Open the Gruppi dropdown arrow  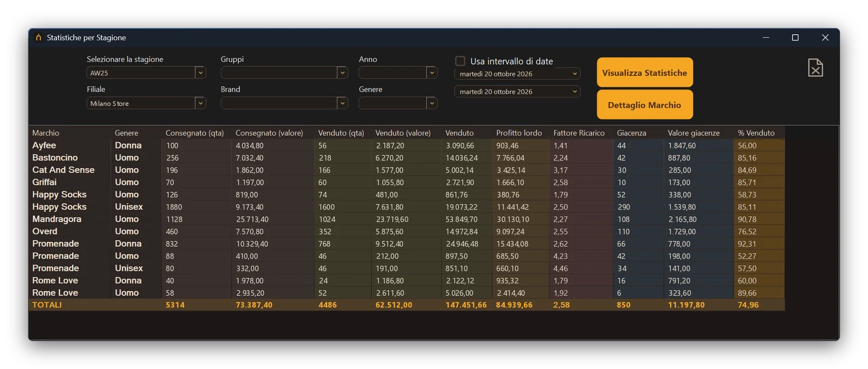[x=342, y=73]
